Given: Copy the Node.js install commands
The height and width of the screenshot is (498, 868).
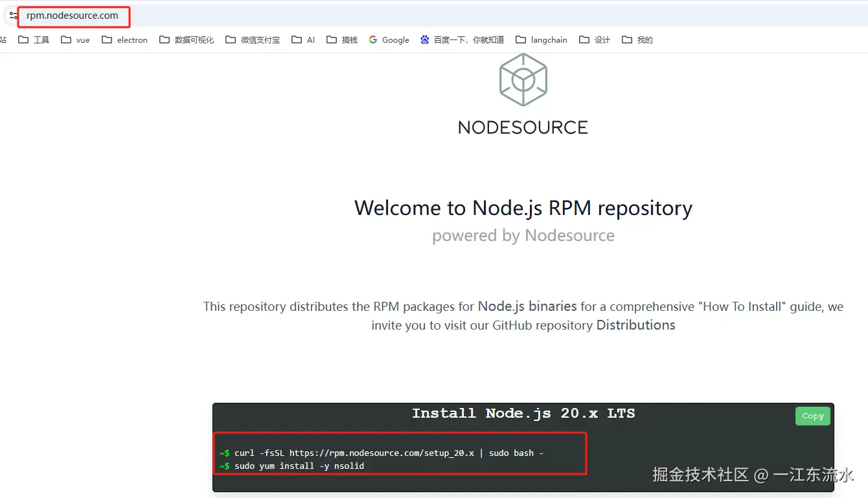Looking at the screenshot, I should 812,416.
